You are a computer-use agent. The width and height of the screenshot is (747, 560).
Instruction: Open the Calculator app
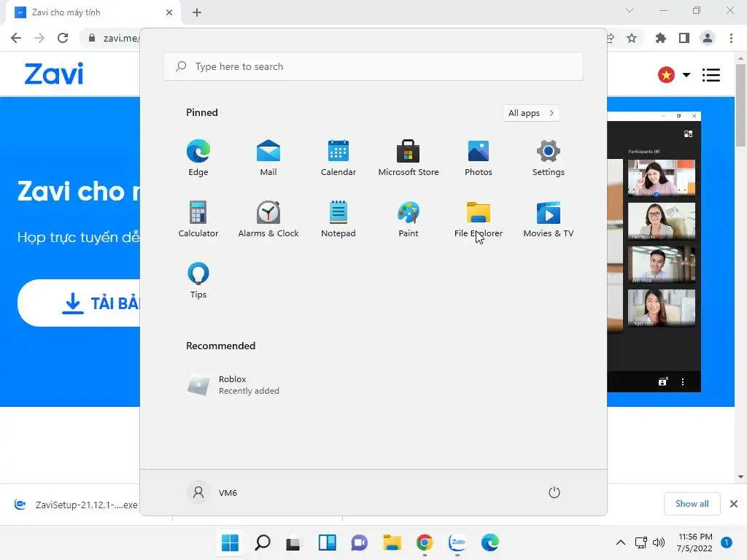(x=198, y=219)
